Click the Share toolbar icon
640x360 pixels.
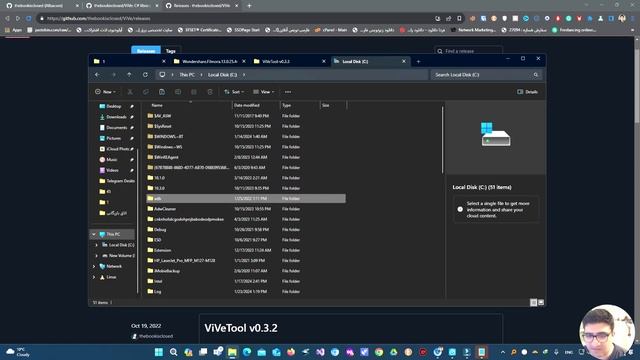(x=194, y=92)
